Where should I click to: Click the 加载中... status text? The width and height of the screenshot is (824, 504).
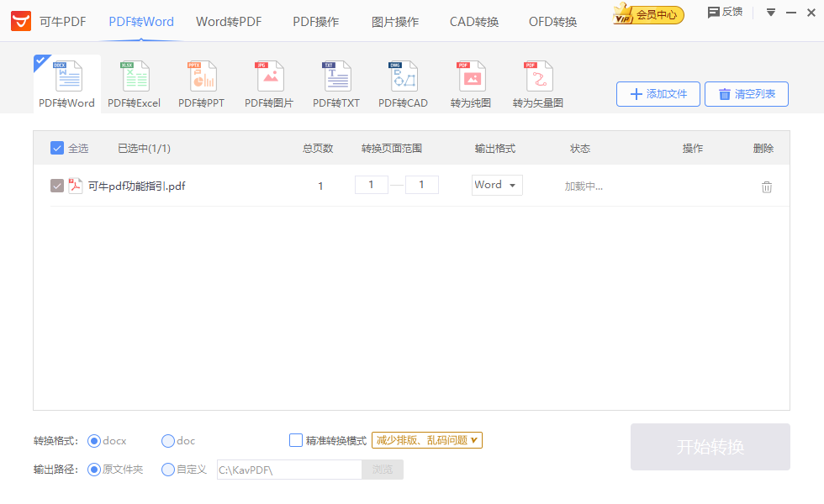584,186
